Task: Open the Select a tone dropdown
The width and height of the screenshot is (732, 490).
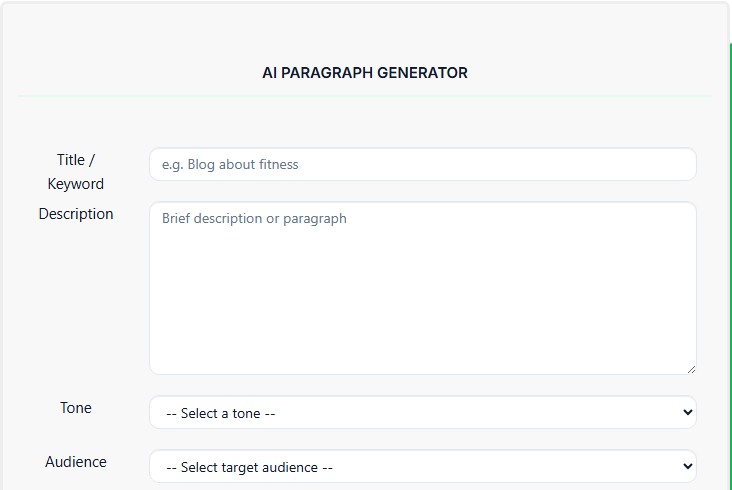Action: click(x=422, y=413)
